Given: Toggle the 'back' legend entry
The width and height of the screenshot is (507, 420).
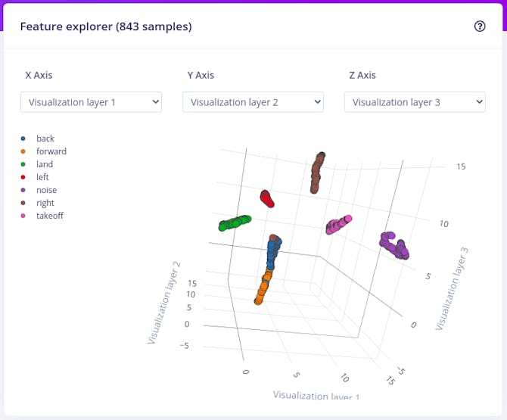Looking at the screenshot, I should [45, 138].
